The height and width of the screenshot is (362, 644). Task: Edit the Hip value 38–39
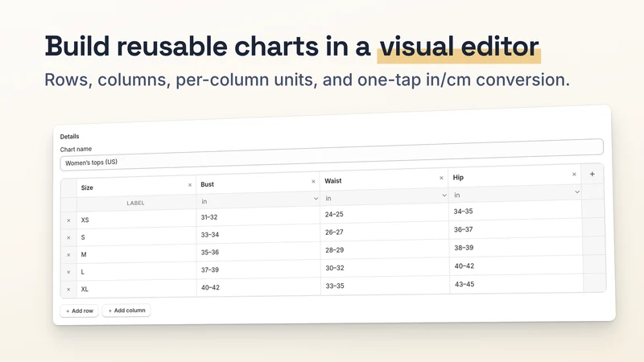516,248
